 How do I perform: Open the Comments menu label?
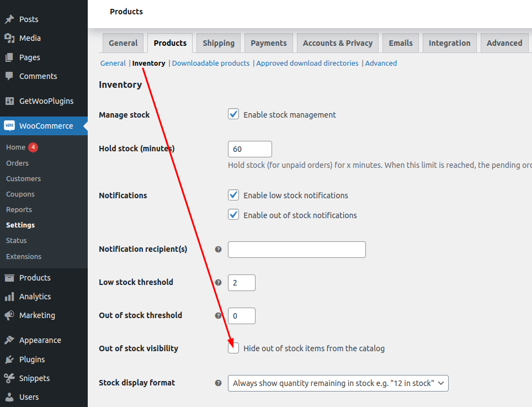[x=38, y=76]
